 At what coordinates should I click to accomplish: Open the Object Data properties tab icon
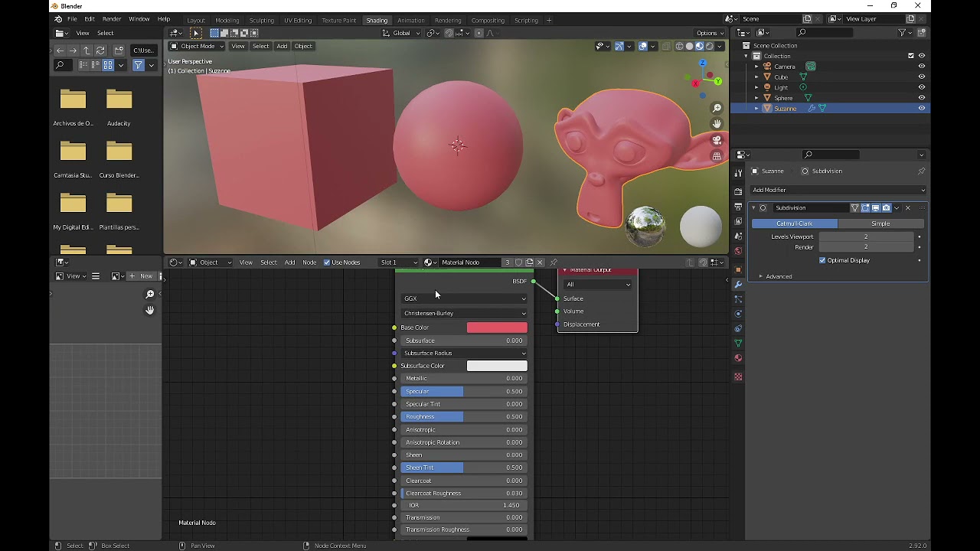[x=738, y=344]
